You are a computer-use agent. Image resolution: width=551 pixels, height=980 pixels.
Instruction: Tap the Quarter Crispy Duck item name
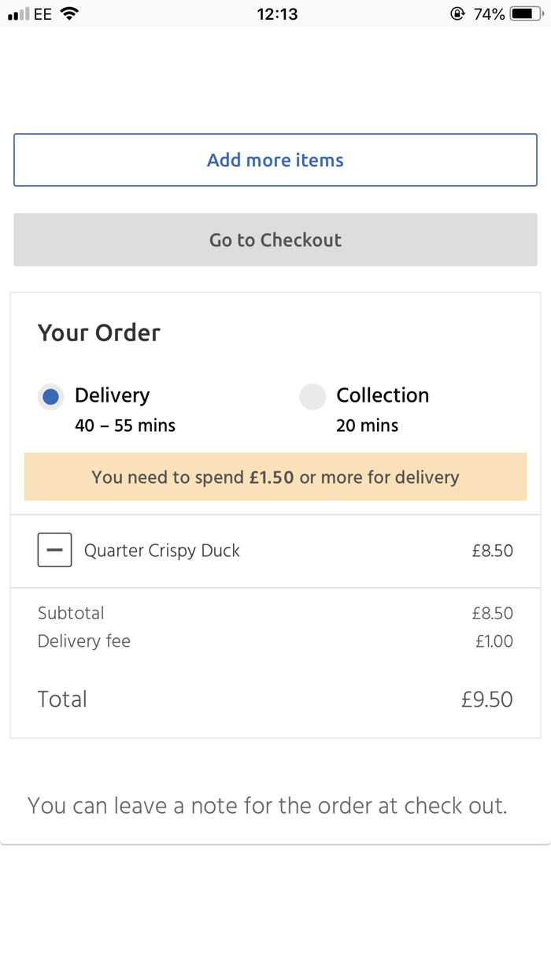click(x=161, y=551)
